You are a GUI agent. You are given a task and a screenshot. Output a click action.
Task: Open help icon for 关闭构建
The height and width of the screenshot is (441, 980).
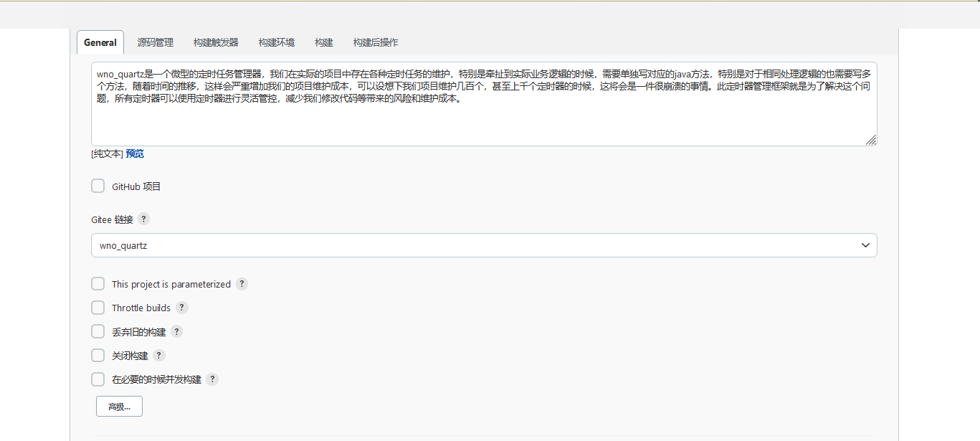pos(159,356)
